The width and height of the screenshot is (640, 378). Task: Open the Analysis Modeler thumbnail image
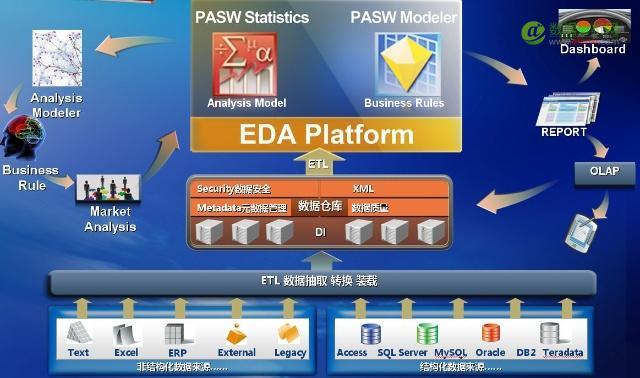point(57,58)
